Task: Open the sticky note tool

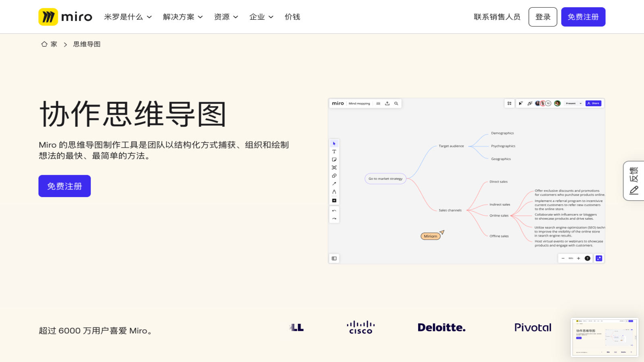Action: [334, 159]
